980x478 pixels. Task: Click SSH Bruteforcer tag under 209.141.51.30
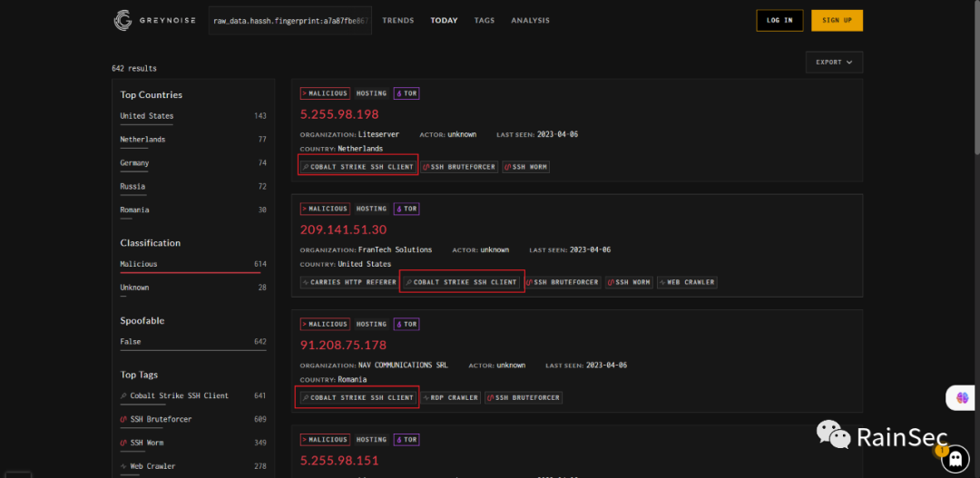point(563,282)
